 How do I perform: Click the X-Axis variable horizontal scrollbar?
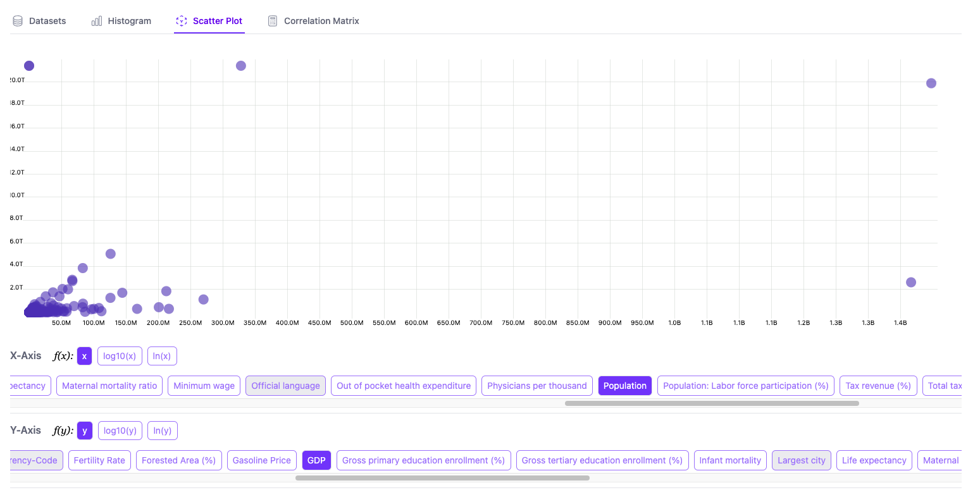(712, 403)
